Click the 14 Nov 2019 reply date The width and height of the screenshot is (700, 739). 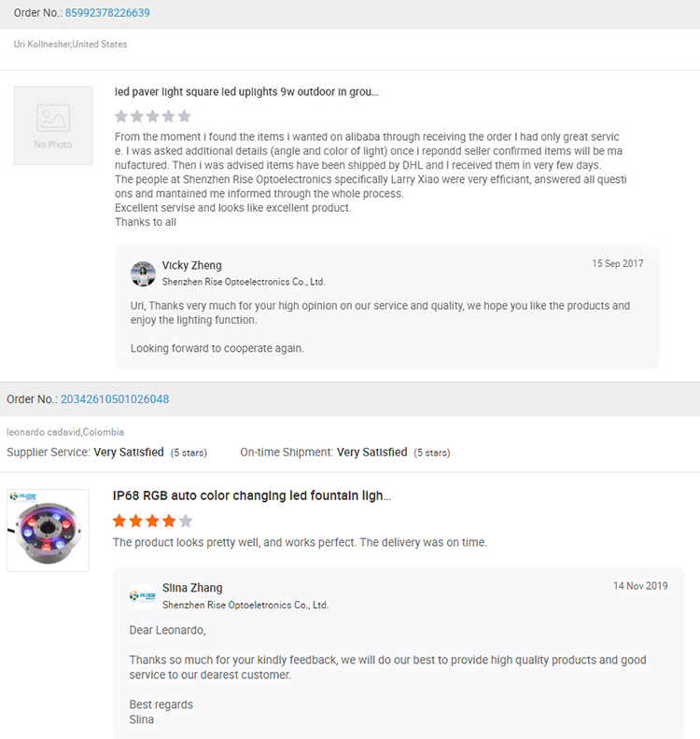(640, 586)
